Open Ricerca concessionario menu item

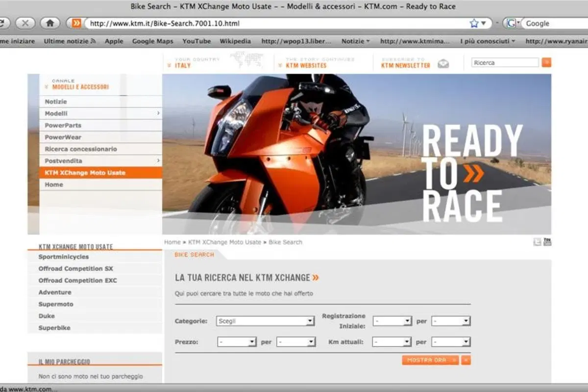(x=100, y=149)
